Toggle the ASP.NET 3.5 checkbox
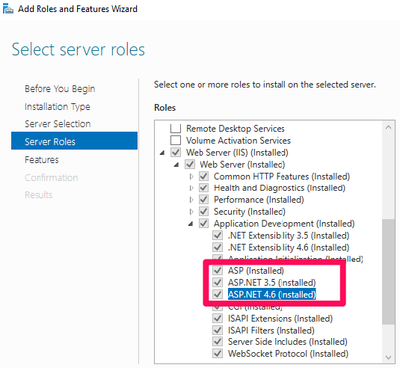Screen dimensions: 400x368 tap(218, 282)
